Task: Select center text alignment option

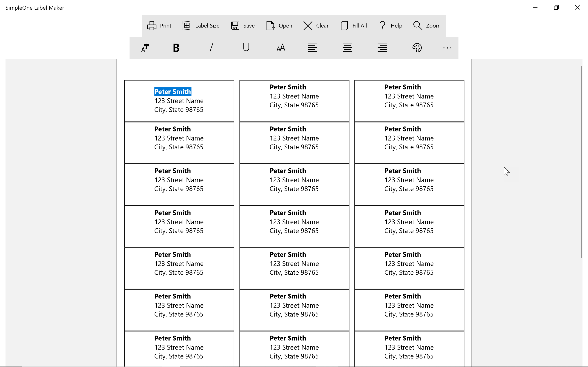Action: click(347, 47)
